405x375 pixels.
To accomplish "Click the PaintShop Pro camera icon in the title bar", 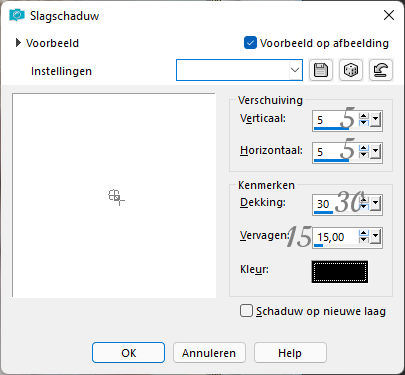I will tap(17, 15).
